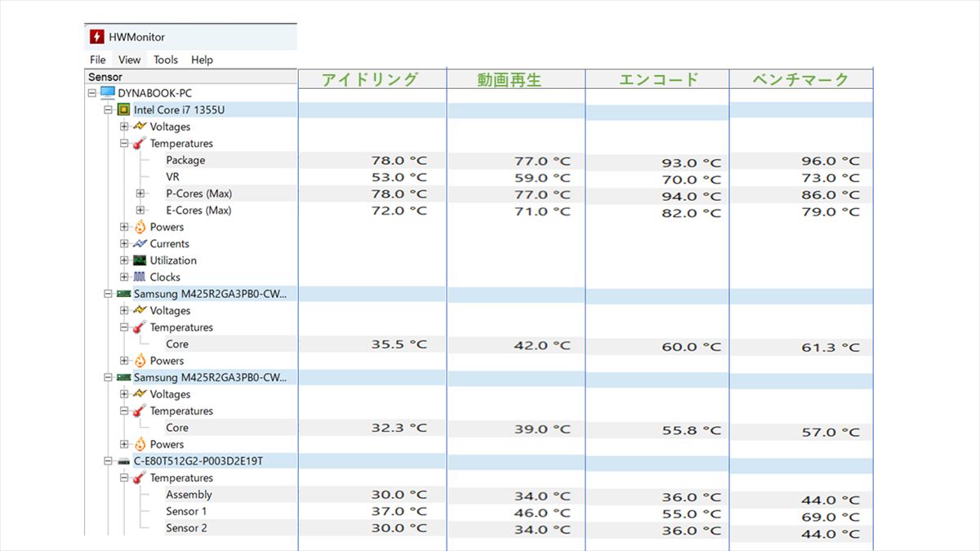Expand the Utilization node

point(124,260)
